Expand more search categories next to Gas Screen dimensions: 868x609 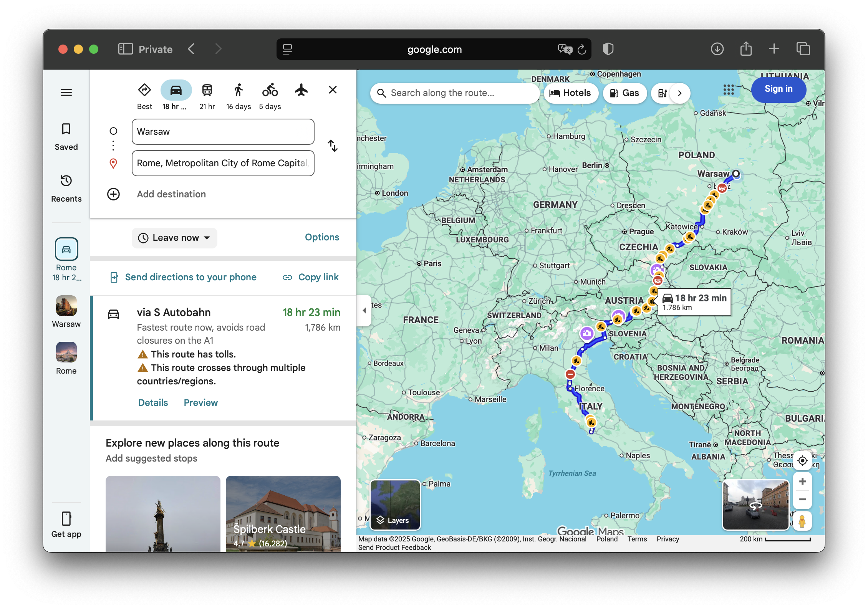point(679,93)
